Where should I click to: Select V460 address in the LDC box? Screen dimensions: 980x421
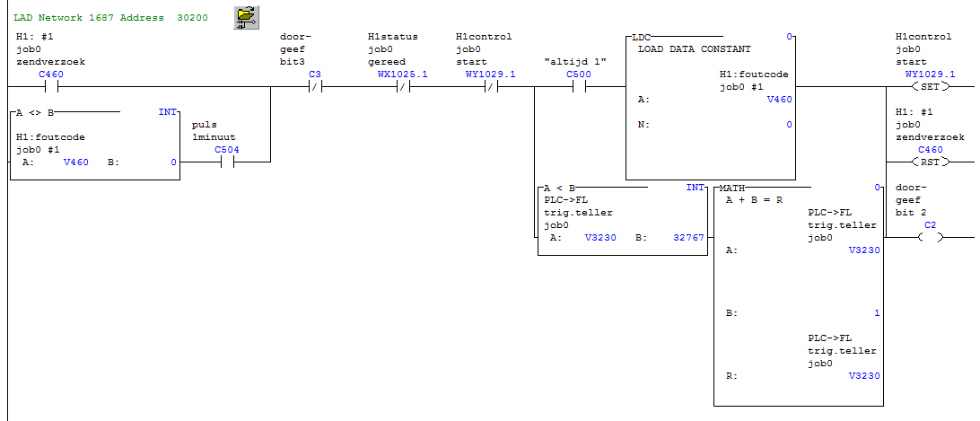click(x=779, y=100)
